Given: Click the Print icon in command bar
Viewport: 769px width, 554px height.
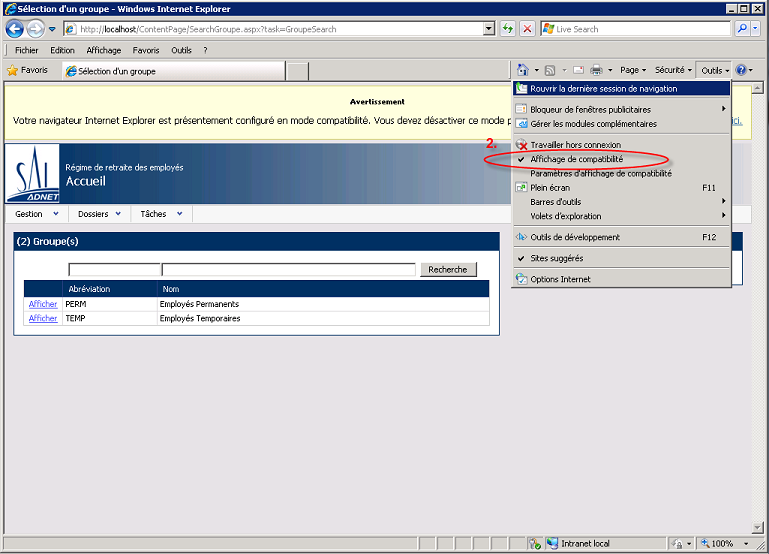Looking at the screenshot, I should (596, 70).
